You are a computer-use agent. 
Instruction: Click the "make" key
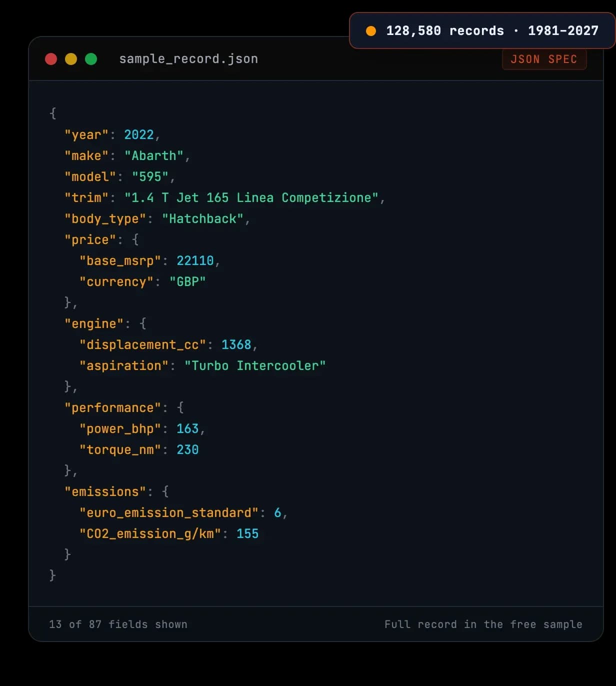tap(86, 156)
